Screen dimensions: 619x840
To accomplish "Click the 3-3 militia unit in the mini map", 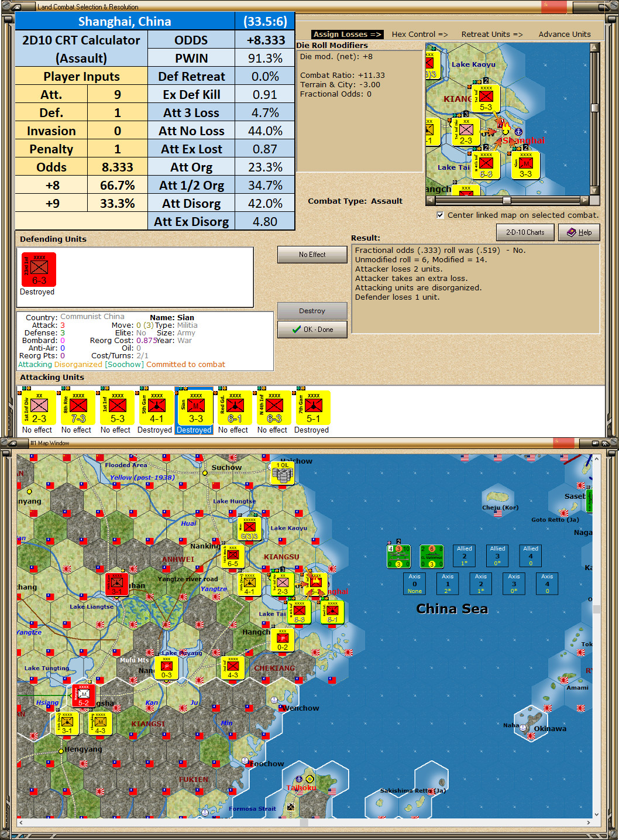I will (x=526, y=165).
